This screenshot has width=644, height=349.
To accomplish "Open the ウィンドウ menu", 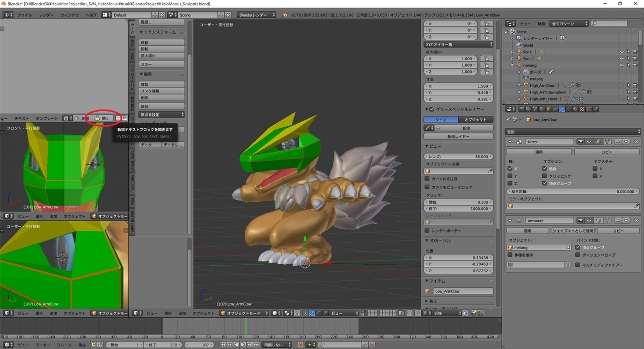I will tap(70, 14).
